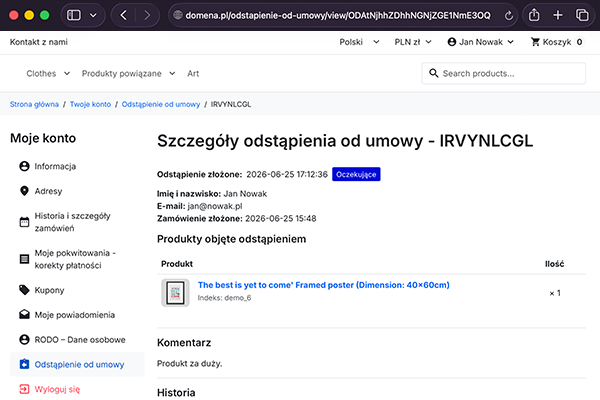
Task: Go to Odstąpienie od umowy breadcrumb
Action: click(x=161, y=104)
